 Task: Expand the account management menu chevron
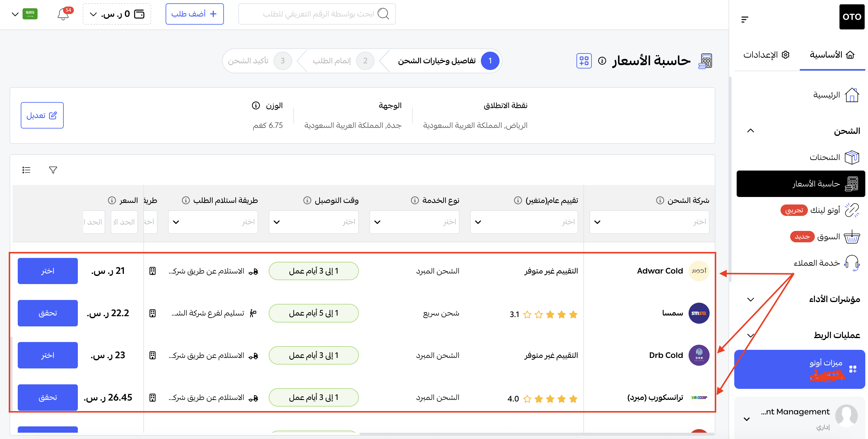747,419
